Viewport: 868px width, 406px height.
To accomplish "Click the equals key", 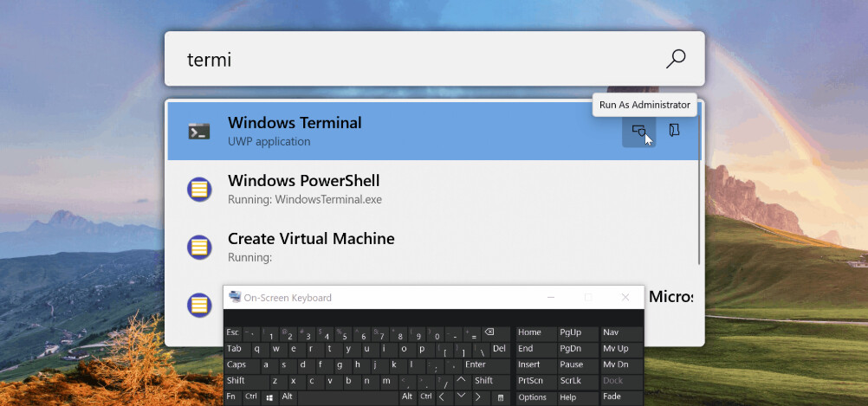I will pos(472,334).
